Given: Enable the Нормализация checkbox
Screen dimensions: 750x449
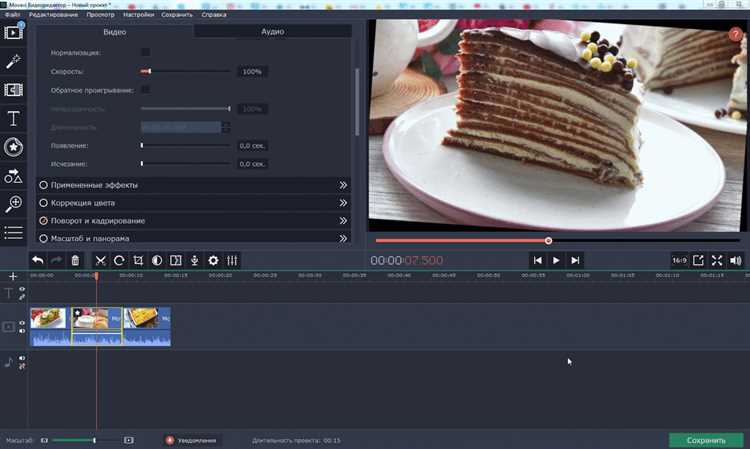Looking at the screenshot, I should click(145, 52).
